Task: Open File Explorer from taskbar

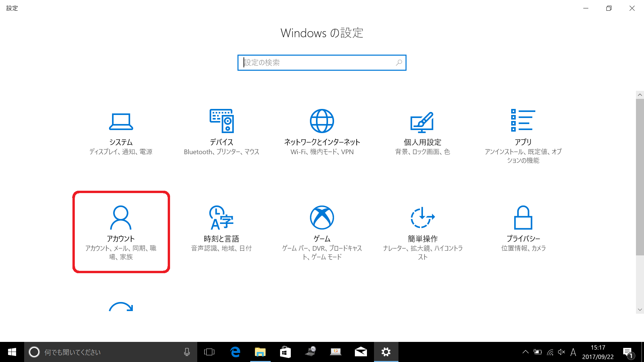Action: [x=260, y=352]
